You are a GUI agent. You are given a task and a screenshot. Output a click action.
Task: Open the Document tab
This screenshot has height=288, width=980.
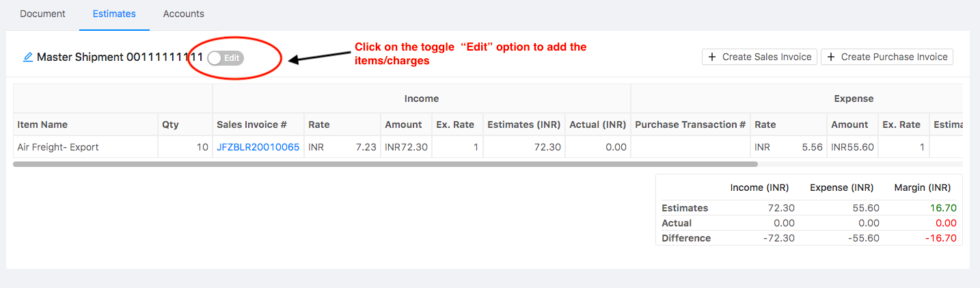[42, 14]
